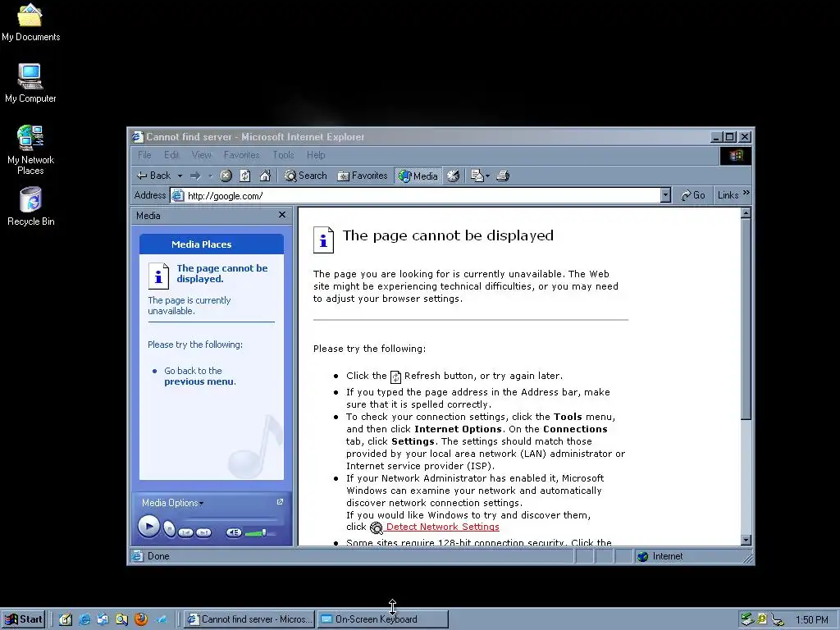This screenshot has height=630, width=840.
Task: Click the Back arrow button
Action: coord(153,176)
